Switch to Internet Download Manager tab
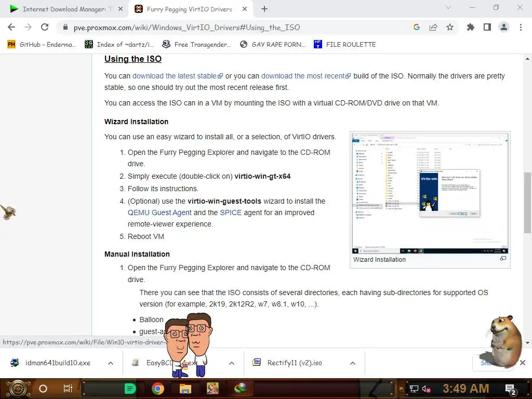Image resolution: width=532 pixels, height=399 pixels. click(64, 9)
